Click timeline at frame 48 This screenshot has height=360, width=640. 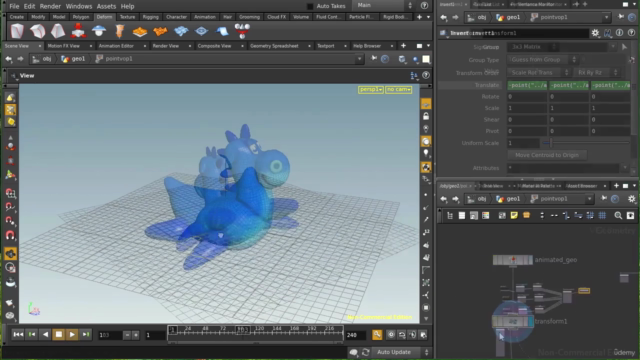(205, 329)
